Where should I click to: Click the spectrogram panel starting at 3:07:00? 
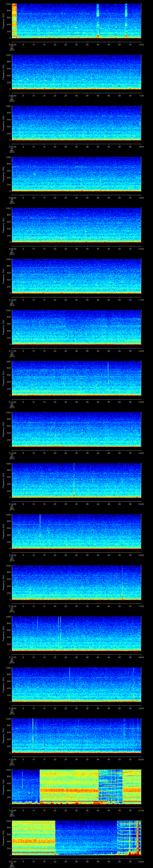point(76,123)
